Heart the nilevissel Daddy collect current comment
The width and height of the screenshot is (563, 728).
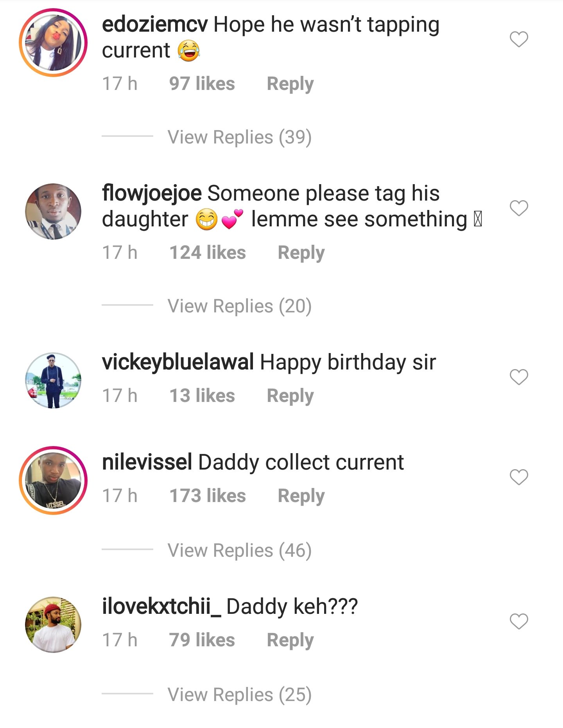point(519,477)
